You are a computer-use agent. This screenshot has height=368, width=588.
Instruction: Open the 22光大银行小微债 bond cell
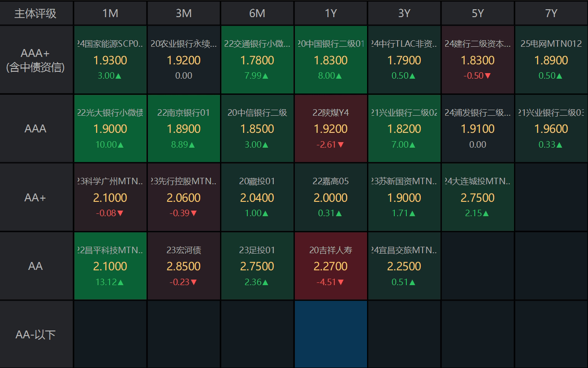click(110, 128)
